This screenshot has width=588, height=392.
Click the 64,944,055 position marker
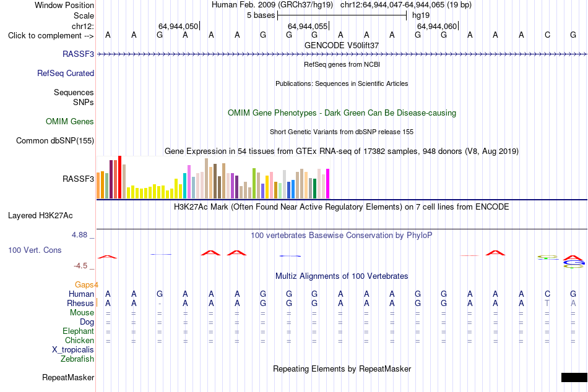(x=308, y=26)
